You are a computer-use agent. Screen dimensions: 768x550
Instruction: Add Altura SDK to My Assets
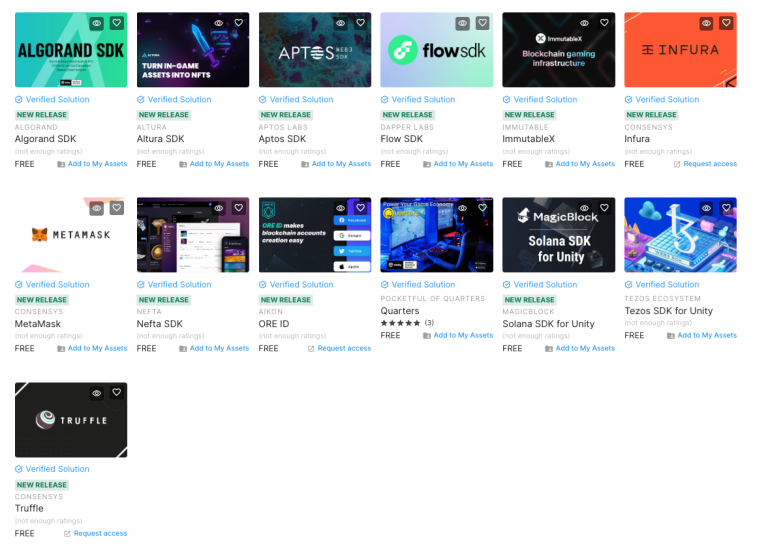coord(214,164)
